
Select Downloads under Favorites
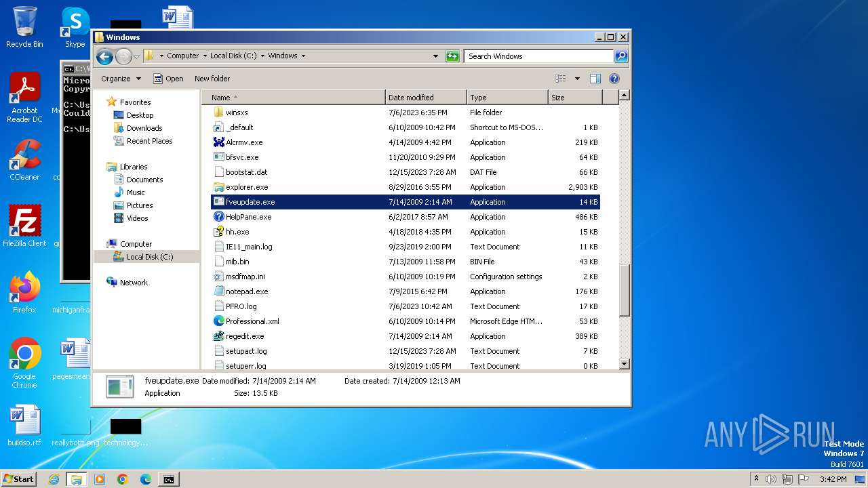click(144, 128)
